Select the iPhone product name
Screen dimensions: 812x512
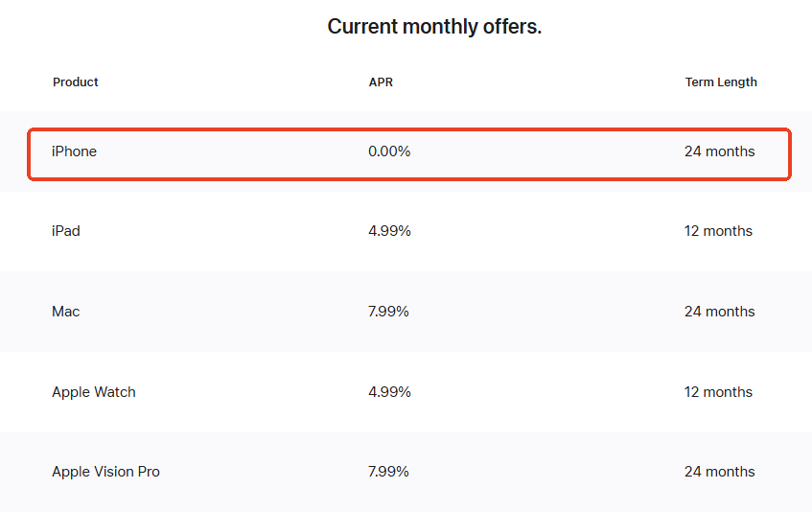pyautogui.click(x=74, y=151)
